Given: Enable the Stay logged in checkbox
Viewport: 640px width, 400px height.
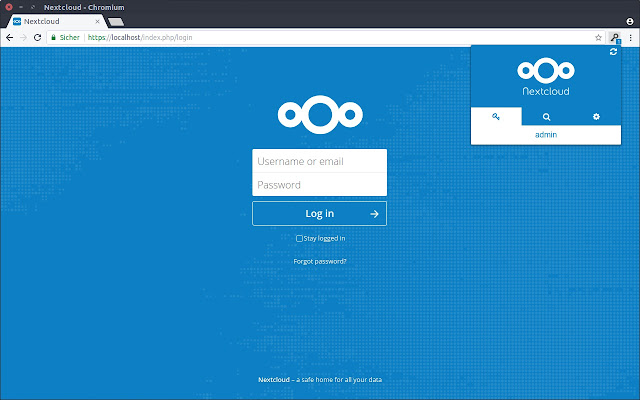Looking at the screenshot, I should click(299, 238).
